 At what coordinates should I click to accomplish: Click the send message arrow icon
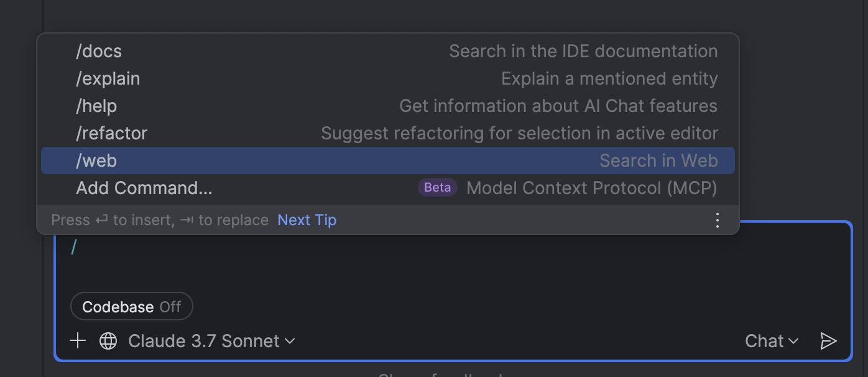coord(828,341)
